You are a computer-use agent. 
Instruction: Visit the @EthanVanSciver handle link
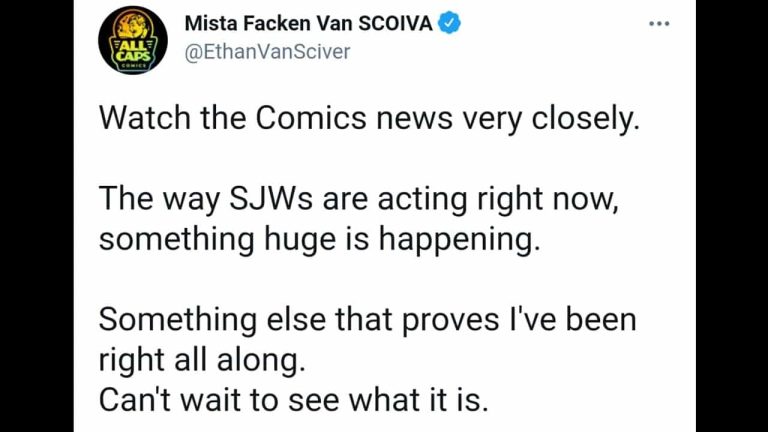point(267,52)
